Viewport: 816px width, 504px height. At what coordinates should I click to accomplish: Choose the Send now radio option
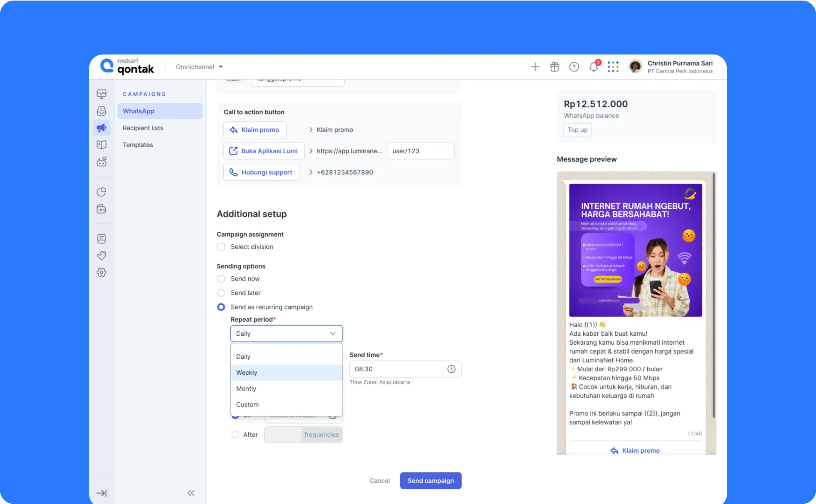click(x=221, y=279)
